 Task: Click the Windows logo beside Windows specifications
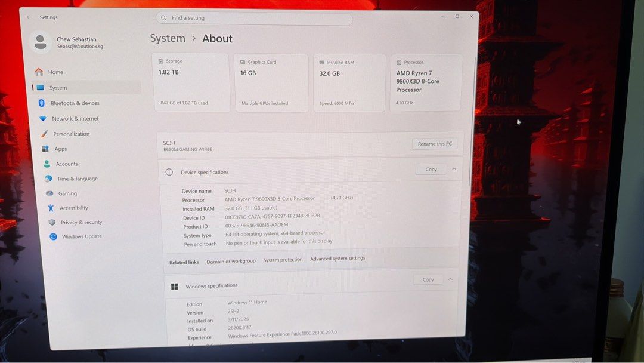click(175, 286)
